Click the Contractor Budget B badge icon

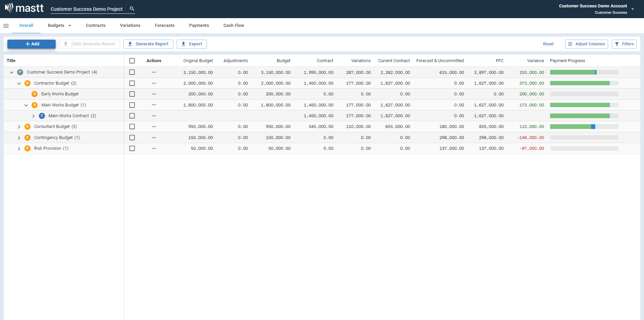(28, 83)
